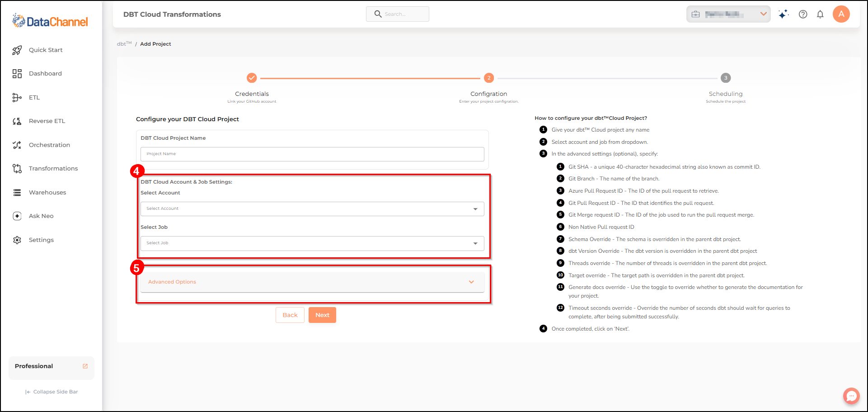The width and height of the screenshot is (868, 412).
Task: Click the ETL pipeline icon
Action: tap(17, 98)
